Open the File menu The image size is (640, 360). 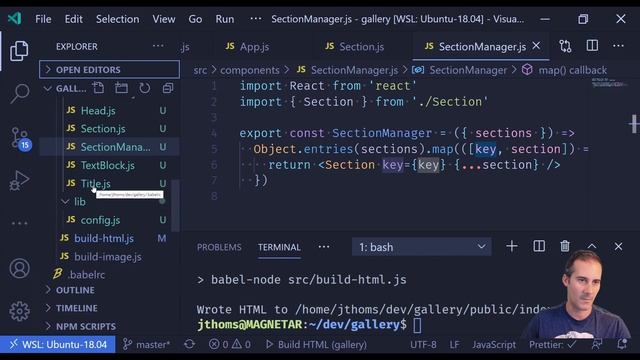pyautogui.click(x=43, y=19)
